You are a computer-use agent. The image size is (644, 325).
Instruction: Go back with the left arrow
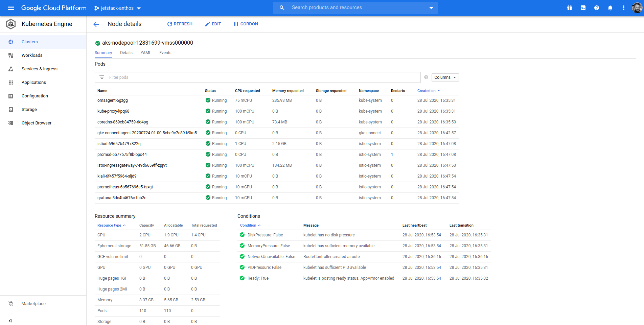click(x=96, y=24)
